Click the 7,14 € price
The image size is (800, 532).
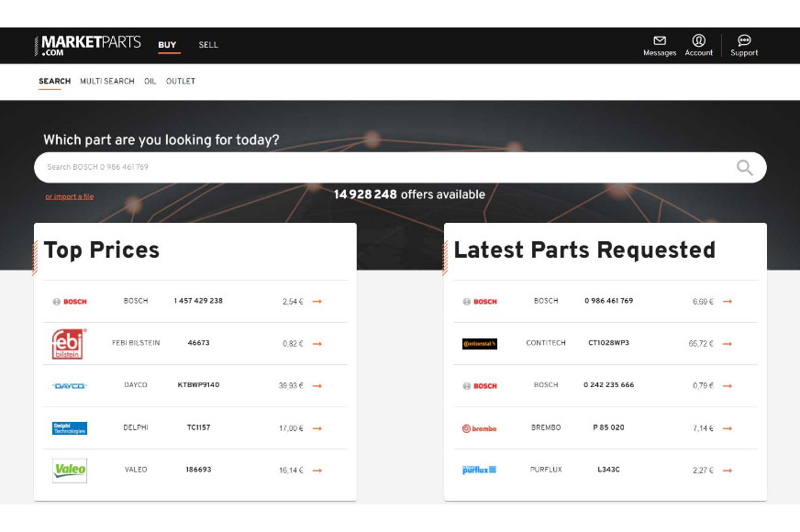(x=703, y=428)
